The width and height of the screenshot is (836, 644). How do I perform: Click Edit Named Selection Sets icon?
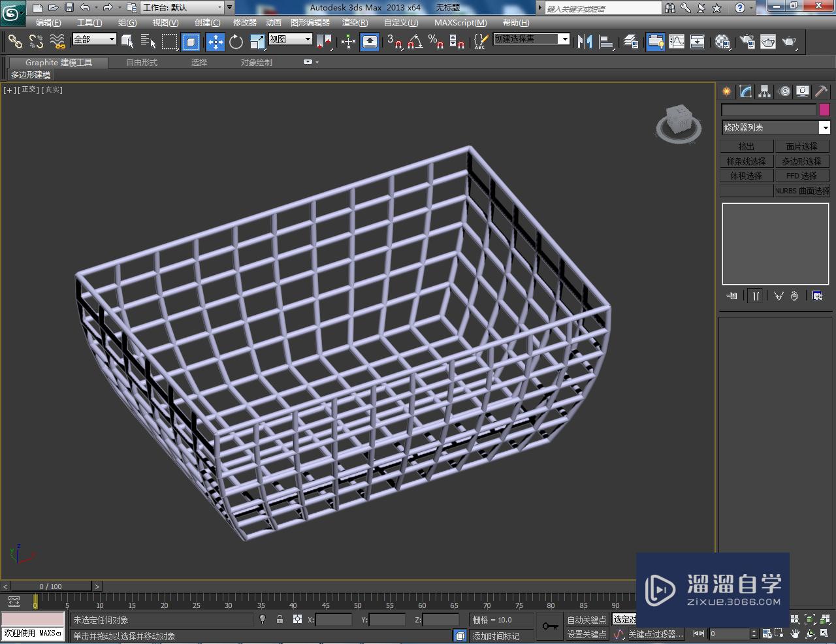[480, 42]
